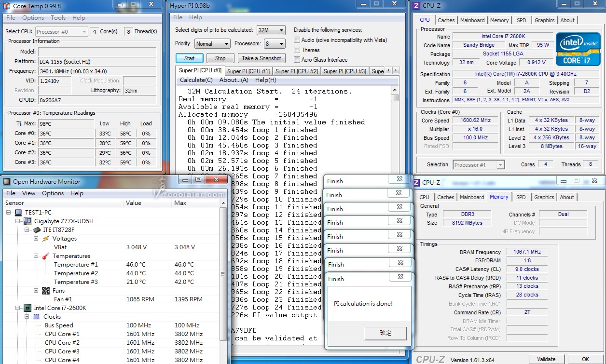Collapse the Intel Core i7-2600K node

(x=18, y=308)
